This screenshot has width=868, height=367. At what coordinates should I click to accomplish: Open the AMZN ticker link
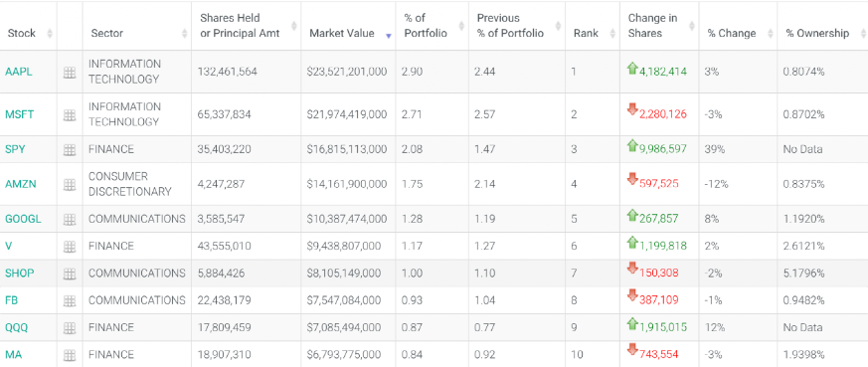(x=21, y=184)
